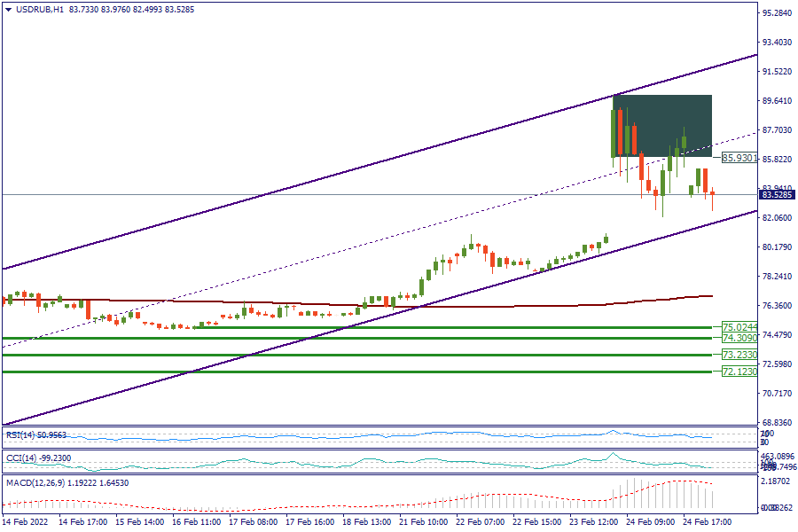Click the 21 Feb 10:00 time axis label
The height and width of the screenshot is (532, 798).
425,523
